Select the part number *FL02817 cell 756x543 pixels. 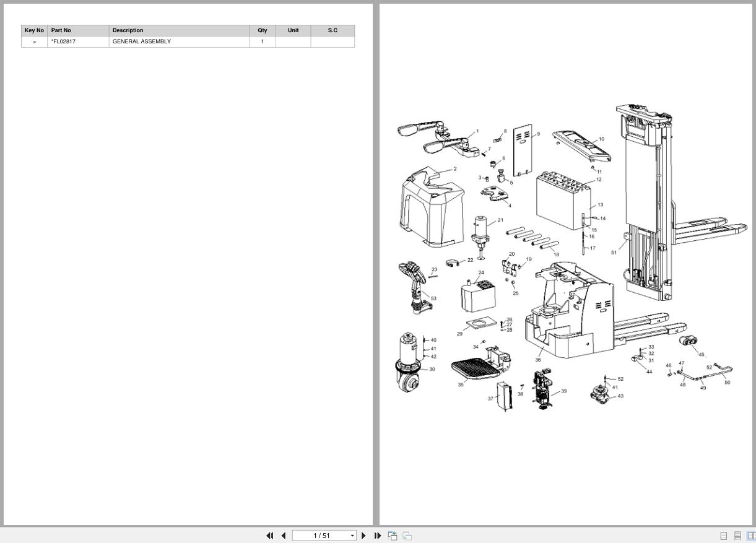click(x=78, y=41)
